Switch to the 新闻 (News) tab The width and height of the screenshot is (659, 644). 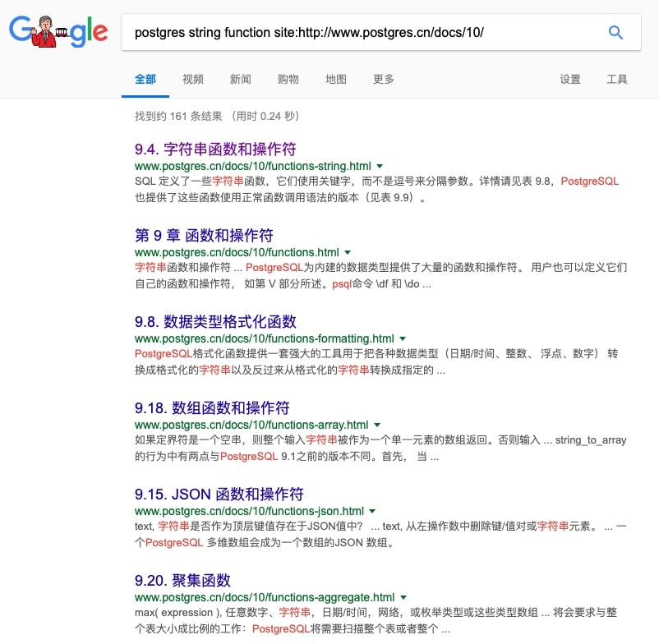241,80
